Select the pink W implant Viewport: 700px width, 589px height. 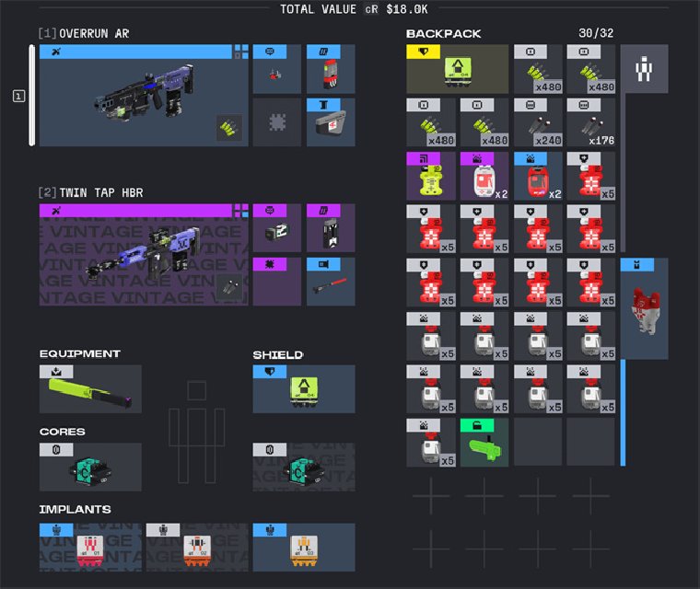(90, 547)
